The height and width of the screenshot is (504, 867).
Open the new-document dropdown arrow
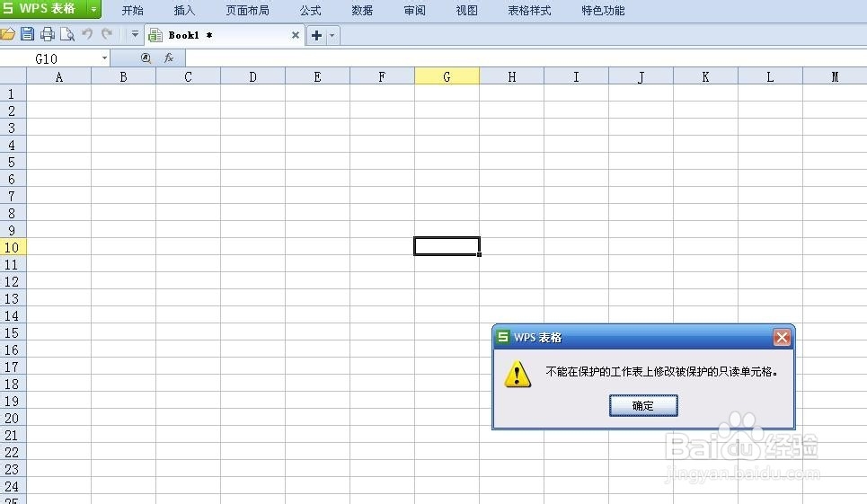click(x=332, y=35)
